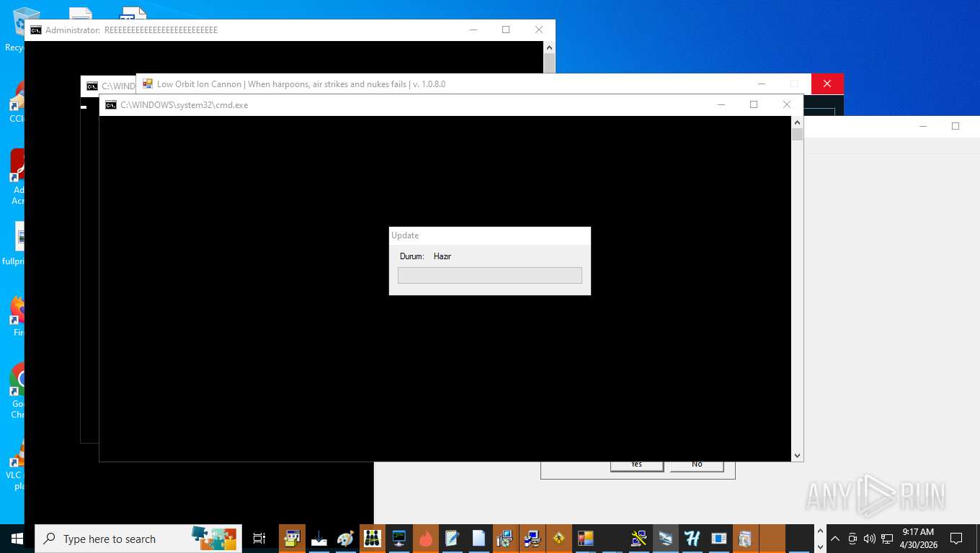This screenshot has height=553, width=980.
Task: Minimize the Low Orbit Ion Cannon window
Action: coord(762,84)
